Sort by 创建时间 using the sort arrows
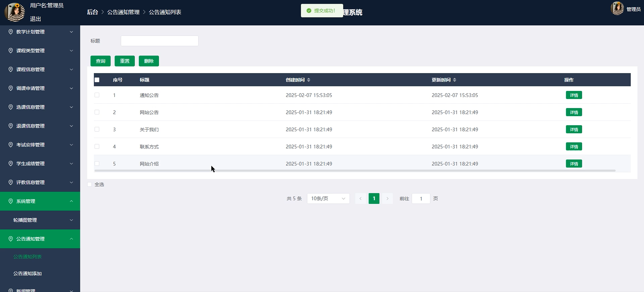The image size is (644, 292). [x=308, y=80]
